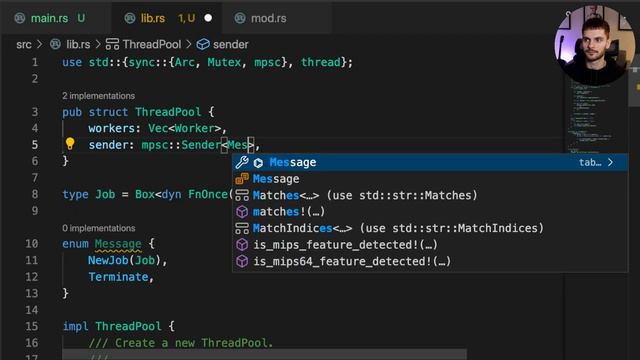
Task: Click field cube icon beside sender breadcrumb
Action: [203, 44]
